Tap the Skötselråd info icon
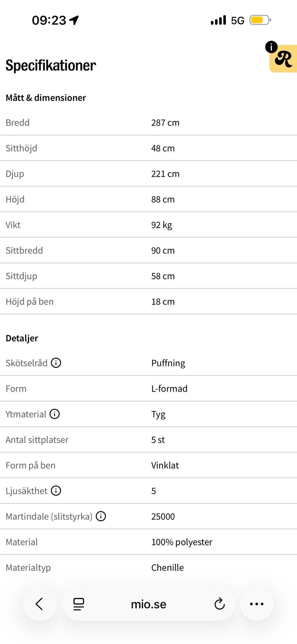 pyautogui.click(x=56, y=363)
